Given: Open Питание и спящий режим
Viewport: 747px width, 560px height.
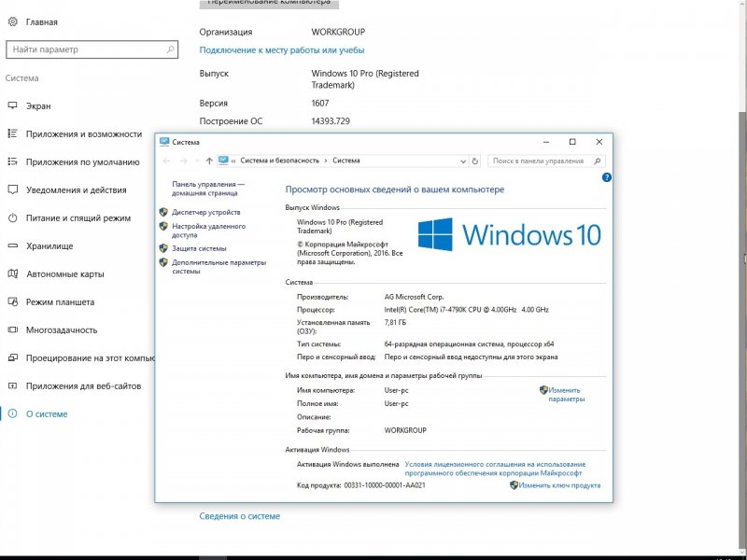Looking at the screenshot, I should pyautogui.click(x=78, y=218).
